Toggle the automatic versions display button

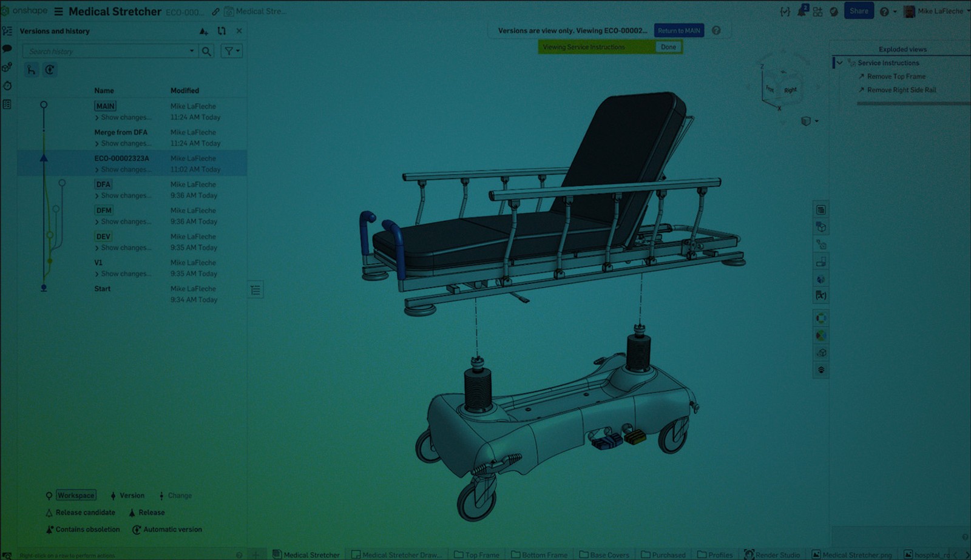pyautogui.click(x=50, y=70)
